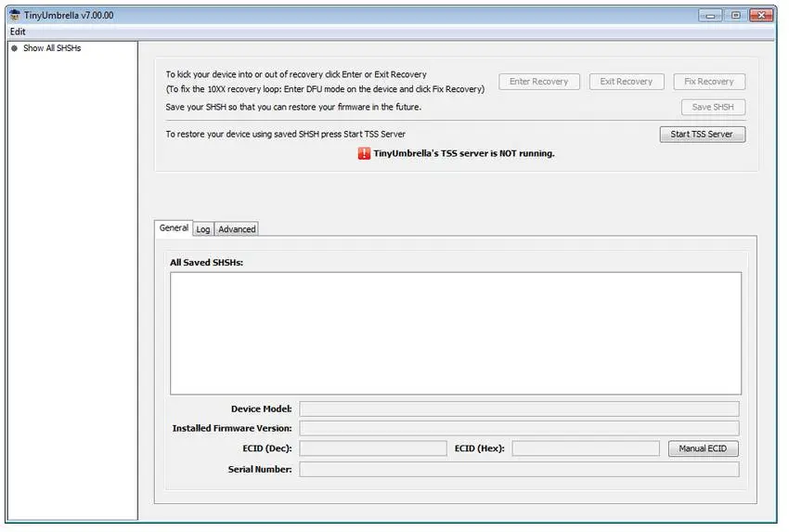Click the Installed Firmware Version field
Image resolution: width=789 pixels, height=532 pixels.
(x=519, y=428)
